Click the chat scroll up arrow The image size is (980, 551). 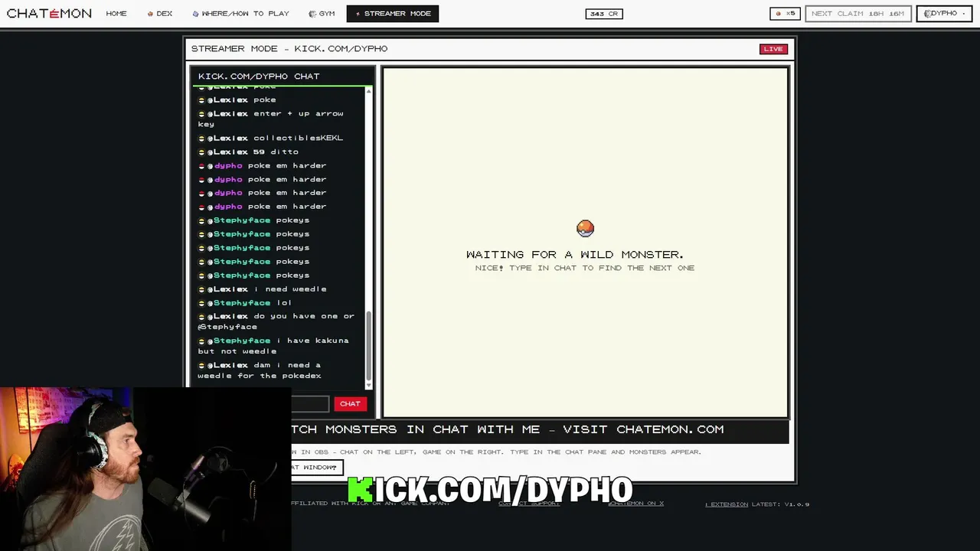pos(368,91)
